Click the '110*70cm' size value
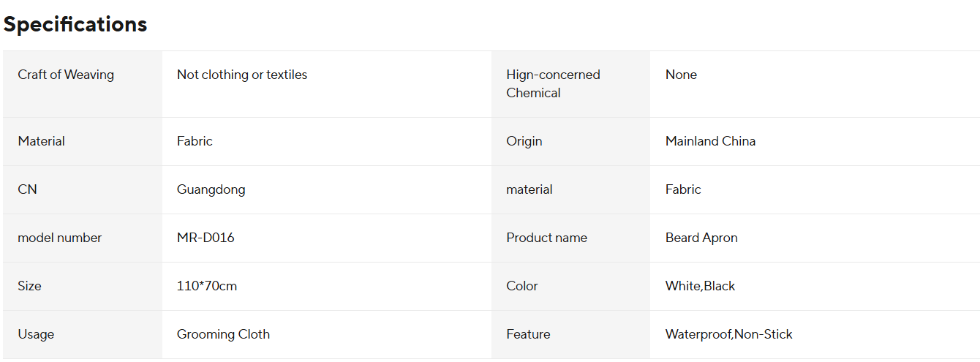The width and height of the screenshot is (980, 362). (x=207, y=286)
